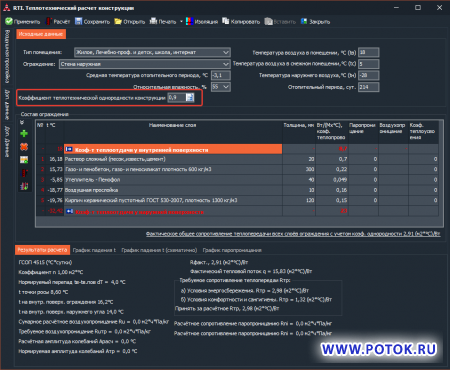Click the adjacent room temperature (tс) field
Viewport: 450px width, 370px height.
coord(368,64)
